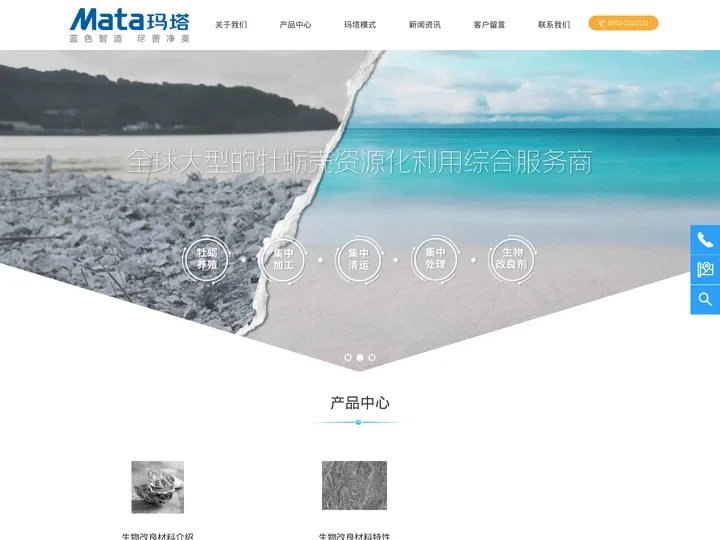The width and height of the screenshot is (720, 540).
Task: Click the Mata 玛塔 logo
Action: point(130,24)
